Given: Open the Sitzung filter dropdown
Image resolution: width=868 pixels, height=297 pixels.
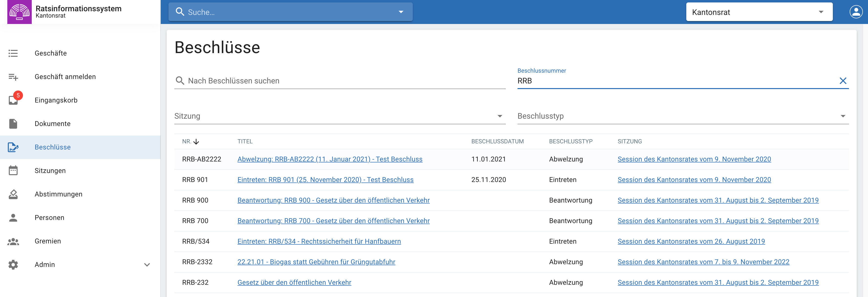Looking at the screenshot, I should [x=500, y=116].
